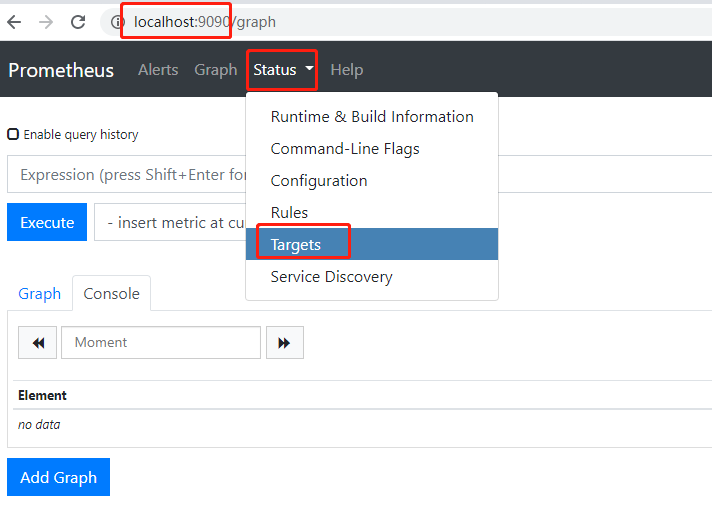Open the Prometheus brand link
Screen dimensions: 712x507
point(61,70)
